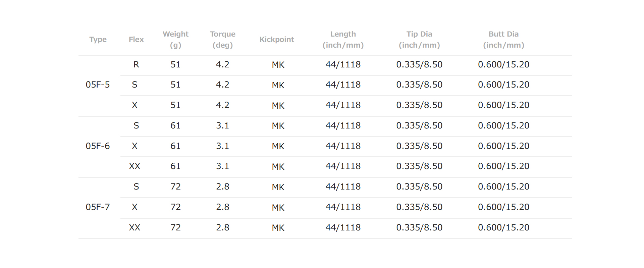This screenshot has height=268, width=644.
Task: Click weight 72 in 05F-7 X row
Action: pyautogui.click(x=175, y=207)
